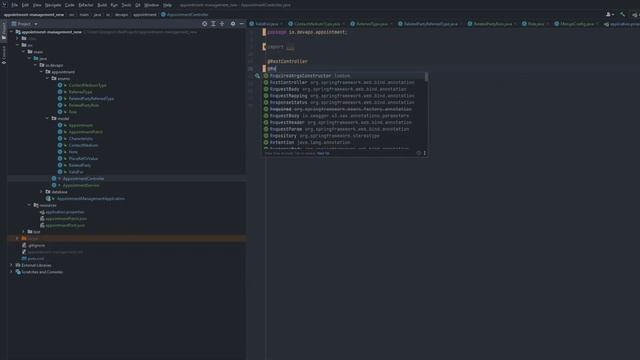Select ValidFor class in project tree
The image size is (640, 360).
coord(76,172)
